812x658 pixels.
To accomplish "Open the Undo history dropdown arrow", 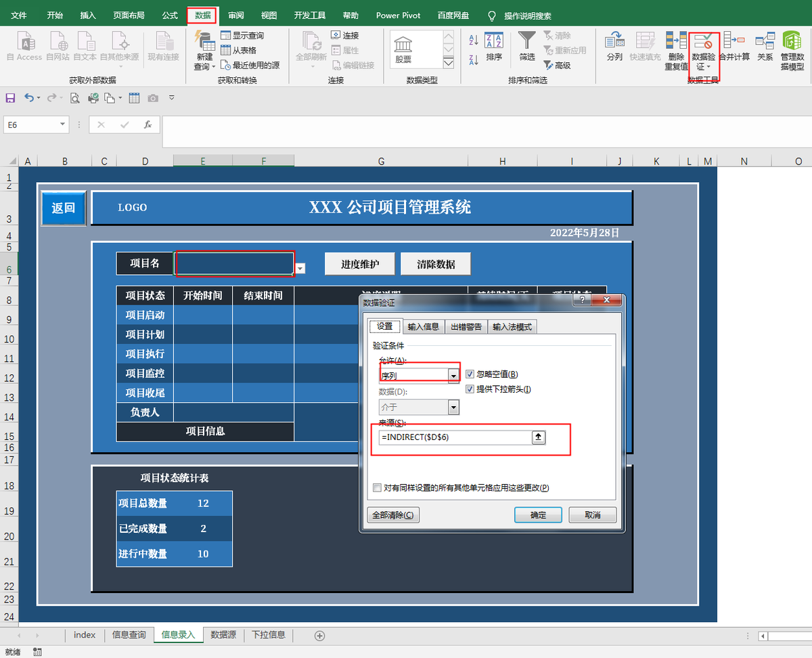I will pos(39,98).
